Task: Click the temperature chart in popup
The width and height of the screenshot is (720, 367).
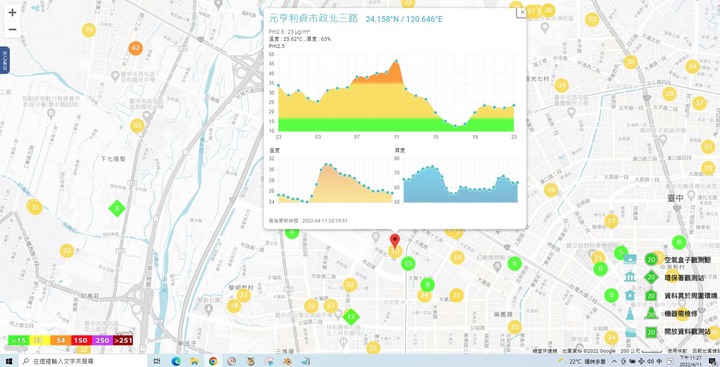Action: click(335, 180)
